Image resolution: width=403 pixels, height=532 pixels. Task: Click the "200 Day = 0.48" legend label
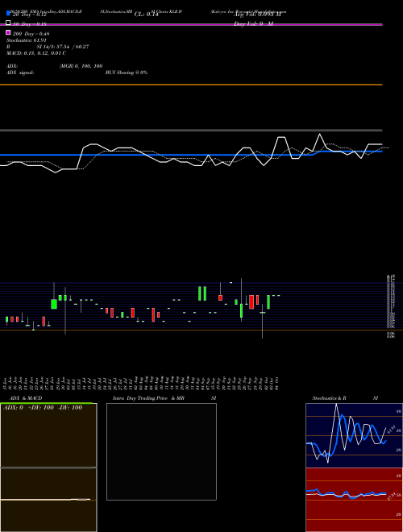coord(31,34)
